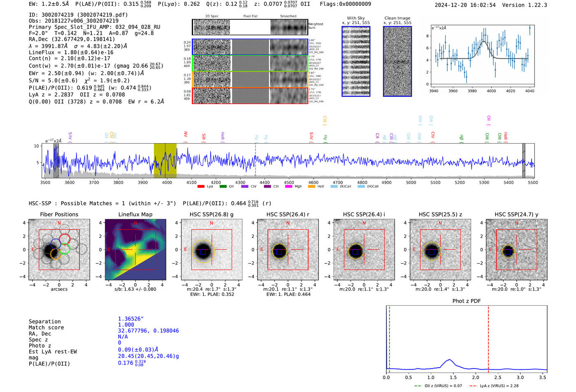Click the yellow highlighted region in spectrum
576x392 pixels.
[x=165, y=161]
